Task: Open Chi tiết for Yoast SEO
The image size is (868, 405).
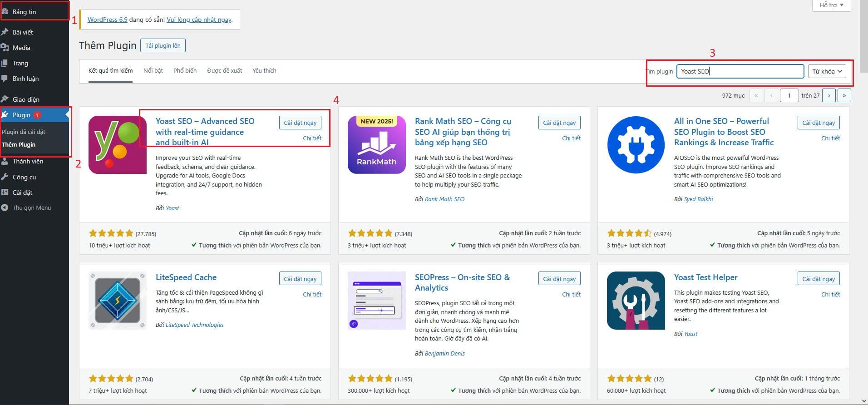Action: pos(312,138)
